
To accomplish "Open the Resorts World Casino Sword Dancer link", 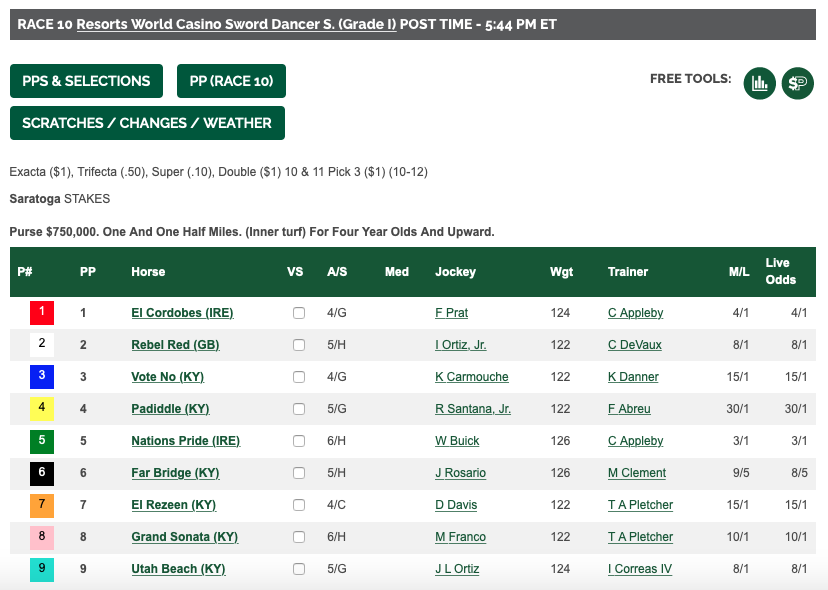I will pos(236,24).
